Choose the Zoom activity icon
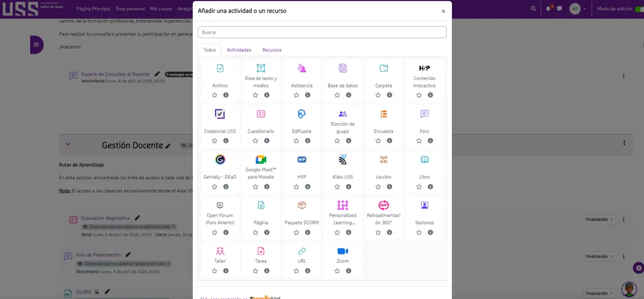The height and width of the screenshot is (299, 644). tap(343, 251)
